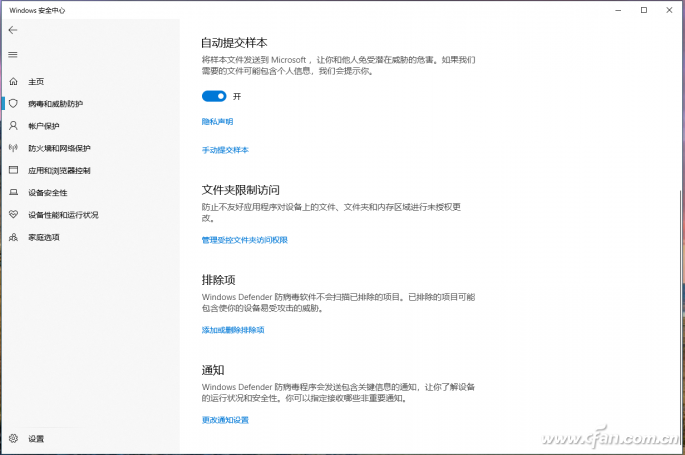Close the Windows 安全中心 window
Screen dimensions: 685x455
[x=669, y=10]
